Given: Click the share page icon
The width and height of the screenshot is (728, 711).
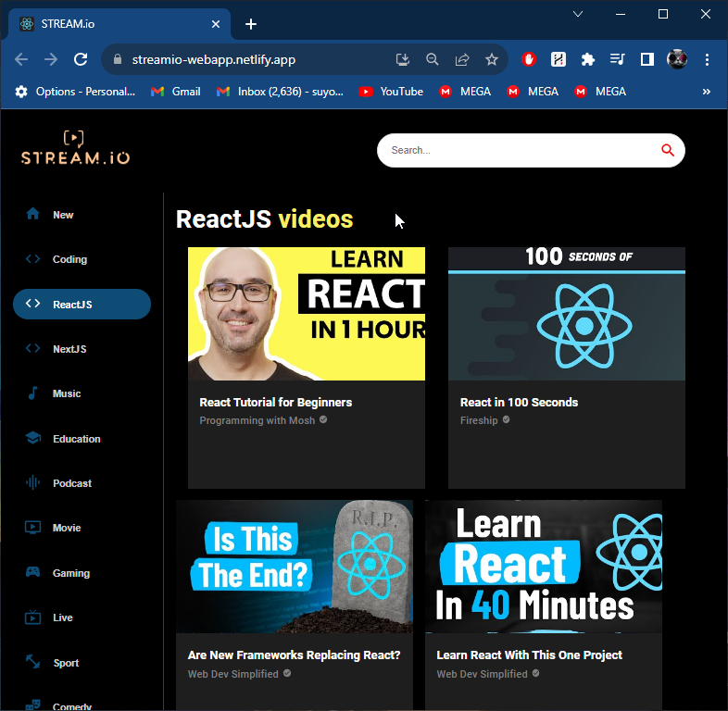Looking at the screenshot, I should pyautogui.click(x=462, y=59).
